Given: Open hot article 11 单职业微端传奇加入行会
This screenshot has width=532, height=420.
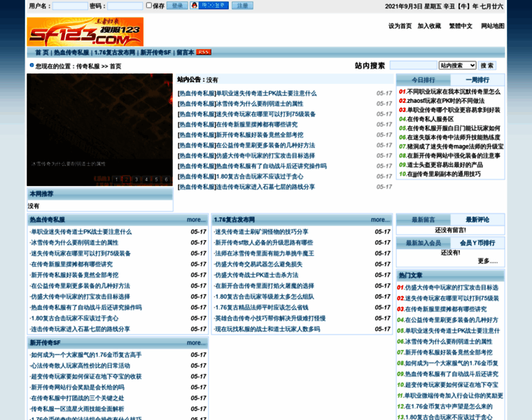Looking at the screenshot, I should pyautogui.click(x=454, y=396).
